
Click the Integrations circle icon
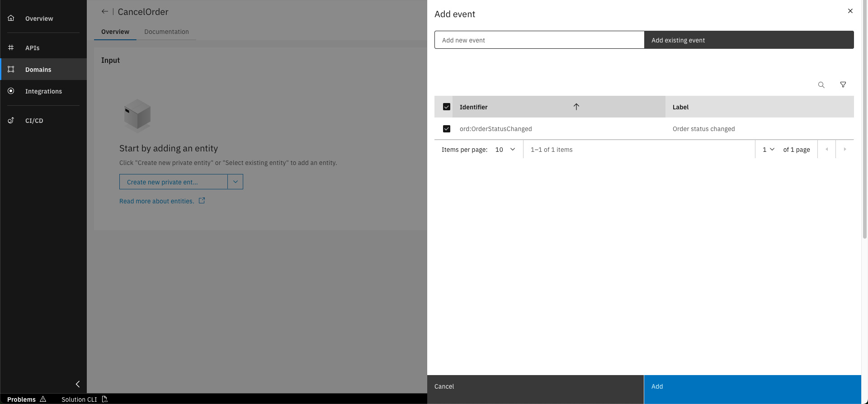click(x=11, y=91)
